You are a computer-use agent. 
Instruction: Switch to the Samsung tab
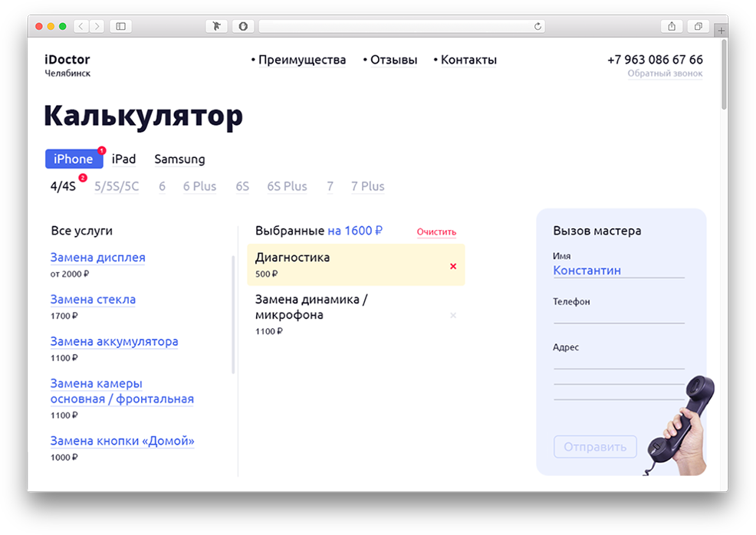[x=179, y=159]
